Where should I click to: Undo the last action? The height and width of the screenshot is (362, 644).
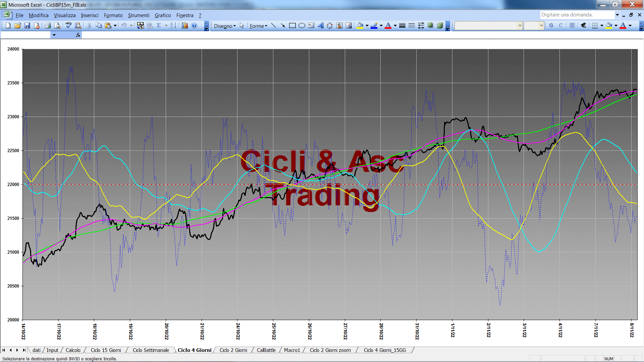pyautogui.click(x=124, y=25)
